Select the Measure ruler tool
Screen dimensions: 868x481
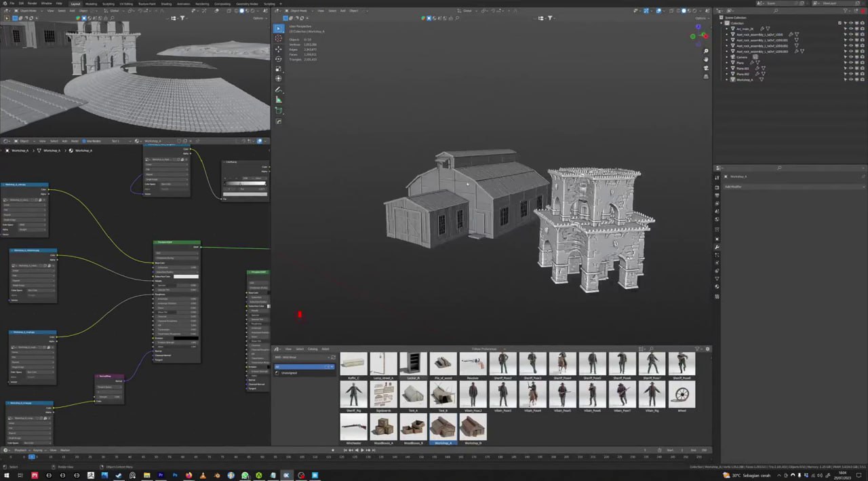279,100
